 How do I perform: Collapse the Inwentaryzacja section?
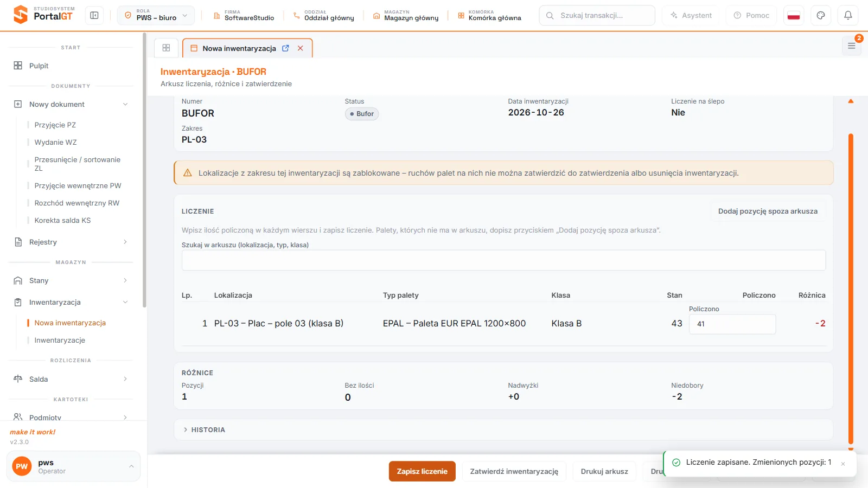pyautogui.click(x=71, y=302)
